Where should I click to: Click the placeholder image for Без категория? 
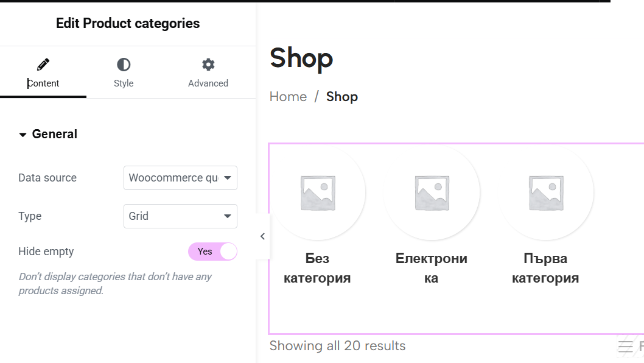318,193
